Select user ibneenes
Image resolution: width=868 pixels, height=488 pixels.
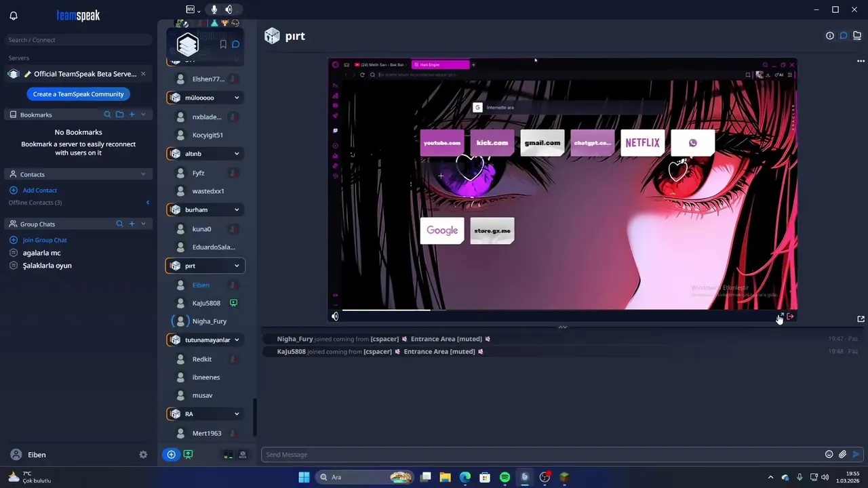pyautogui.click(x=206, y=377)
